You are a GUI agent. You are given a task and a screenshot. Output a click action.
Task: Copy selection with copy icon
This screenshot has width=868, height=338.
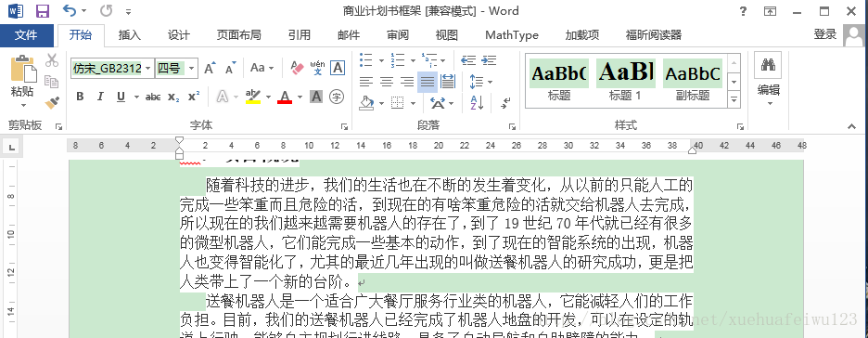[x=52, y=82]
